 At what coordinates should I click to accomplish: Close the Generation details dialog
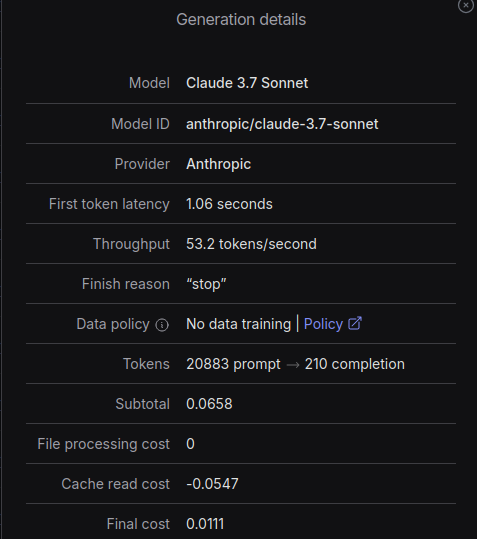pos(466,6)
